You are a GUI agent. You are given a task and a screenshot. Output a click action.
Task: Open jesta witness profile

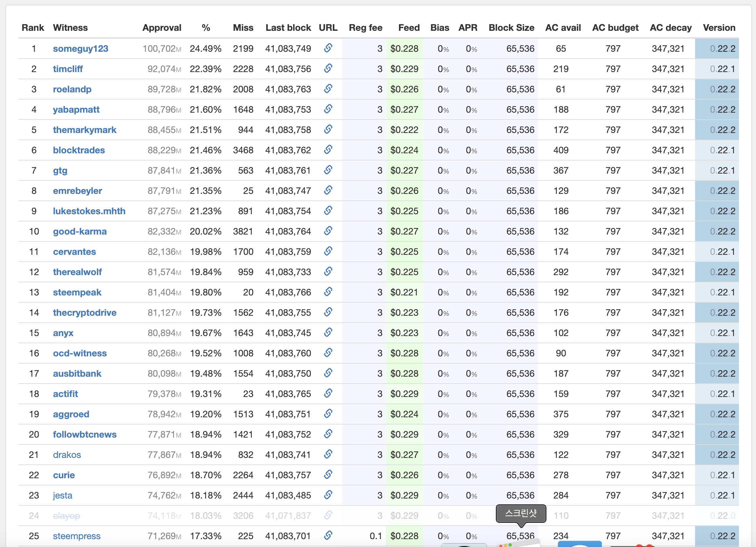pyautogui.click(x=63, y=496)
